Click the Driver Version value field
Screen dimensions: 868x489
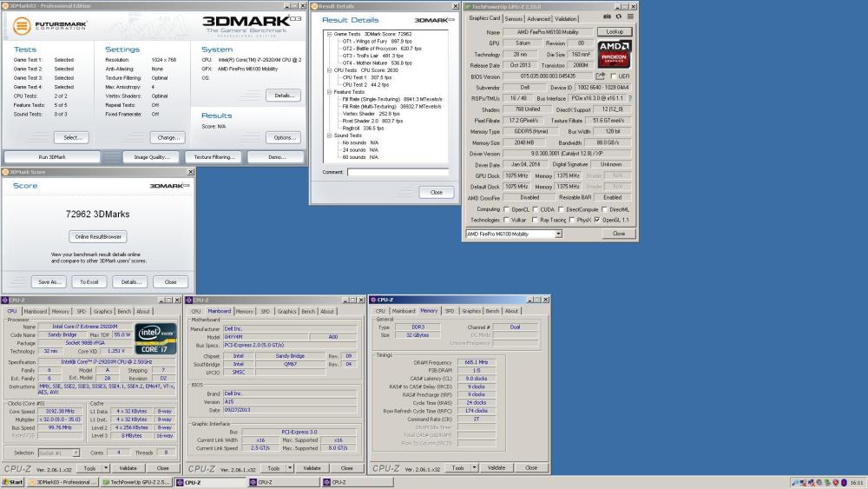click(x=566, y=154)
